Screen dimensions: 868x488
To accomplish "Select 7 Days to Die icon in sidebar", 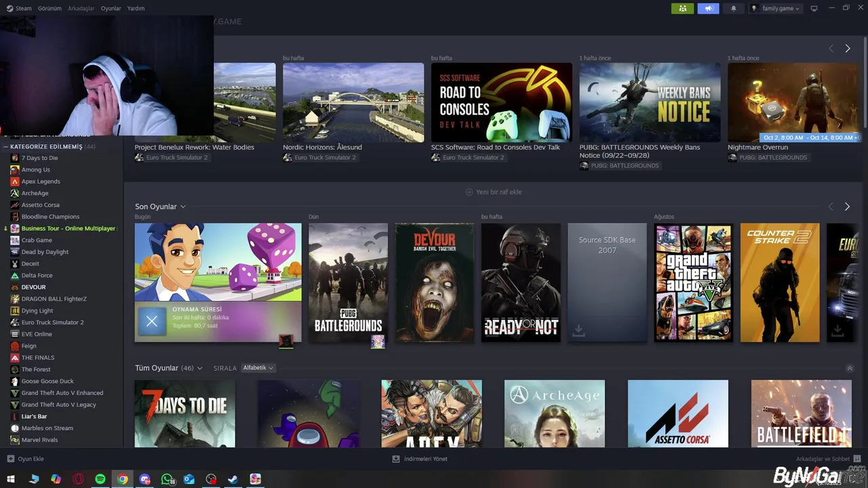I will (14, 158).
